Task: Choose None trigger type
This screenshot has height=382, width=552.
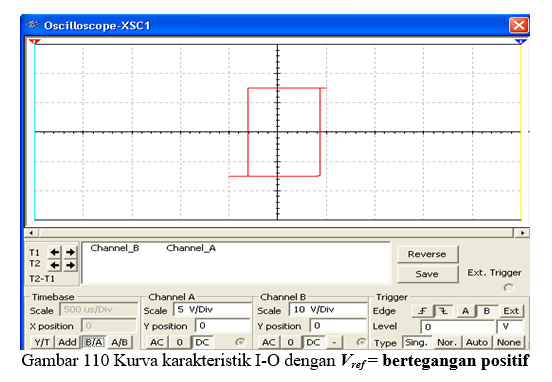Action: pos(509,342)
